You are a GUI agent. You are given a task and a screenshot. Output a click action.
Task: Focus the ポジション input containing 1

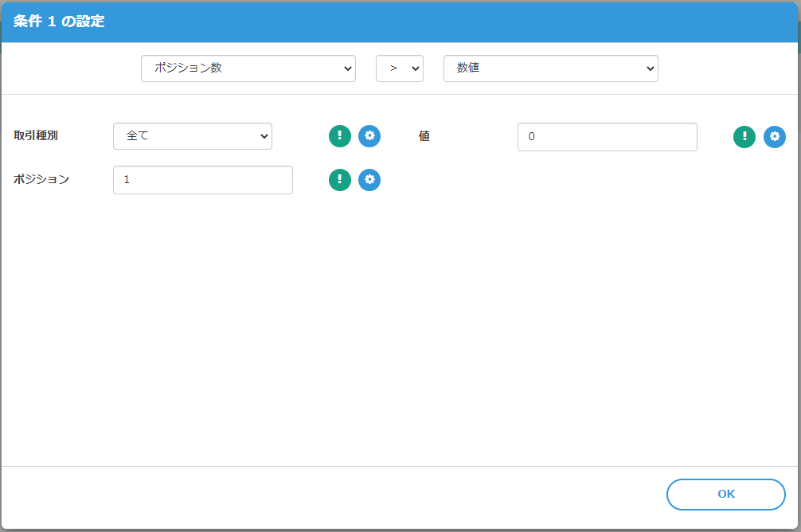(202, 180)
